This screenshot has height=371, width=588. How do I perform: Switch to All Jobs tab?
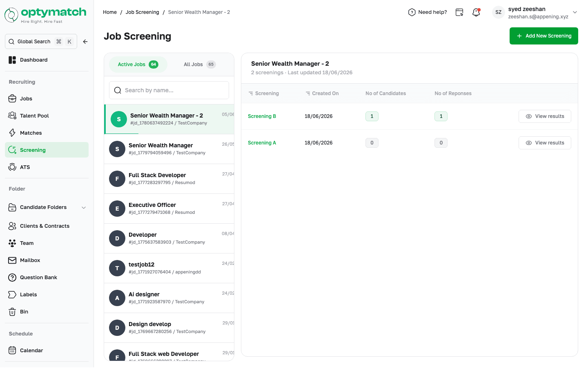pos(200,64)
